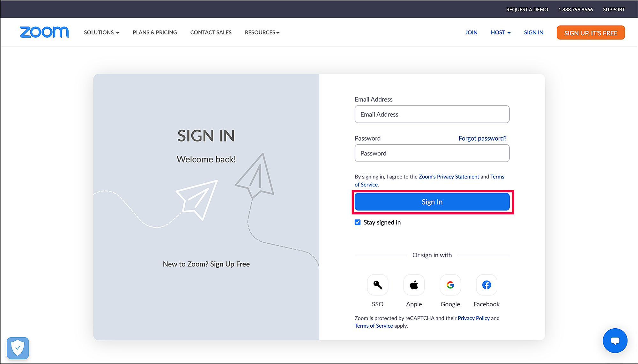Go to Join a meeting
The image size is (638, 364).
coord(471,33)
